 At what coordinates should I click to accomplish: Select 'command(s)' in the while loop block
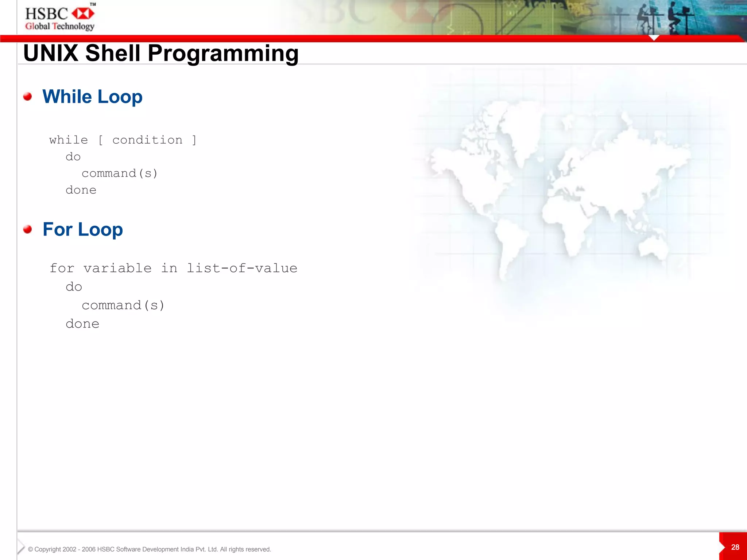pos(120,173)
